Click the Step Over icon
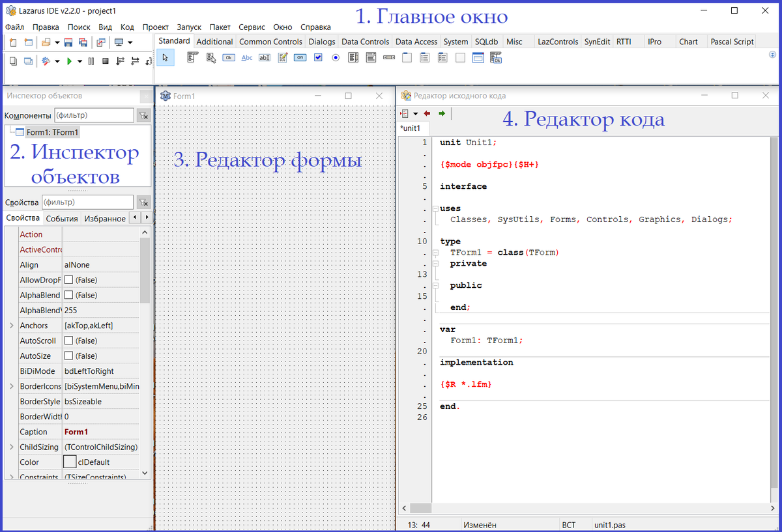The height and width of the screenshot is (532, 782). tap(135, 61)
